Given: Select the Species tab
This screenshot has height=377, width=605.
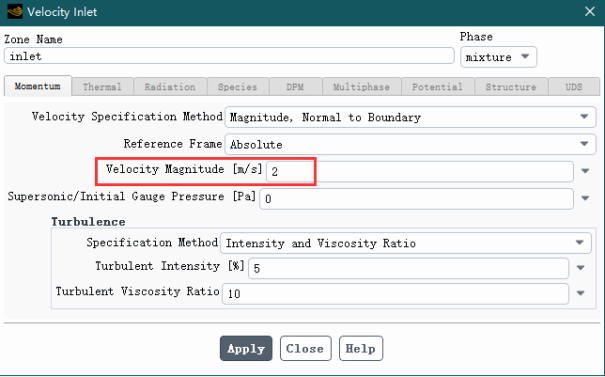Looking at the screenshot, I should click(238, 87).
